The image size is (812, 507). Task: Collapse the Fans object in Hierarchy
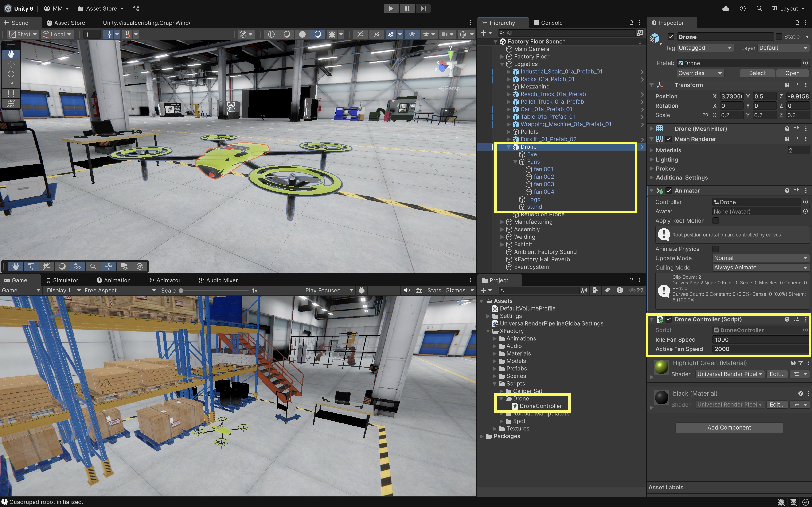click(x=515, y=162)
